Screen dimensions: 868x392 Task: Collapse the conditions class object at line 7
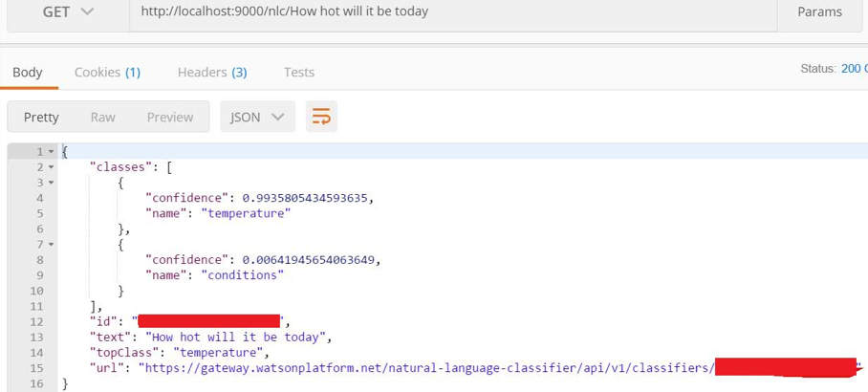coord(51,245)
